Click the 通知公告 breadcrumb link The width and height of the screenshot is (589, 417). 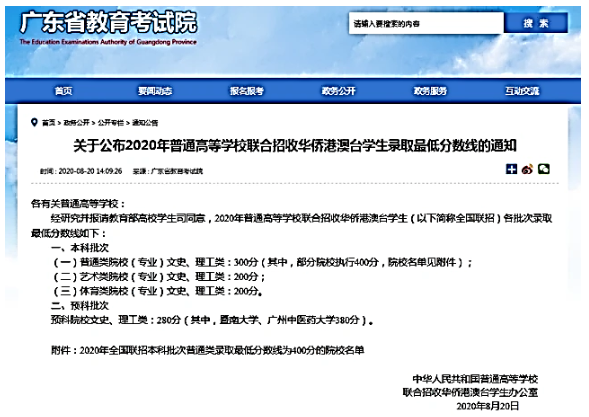tap(145, 123)
